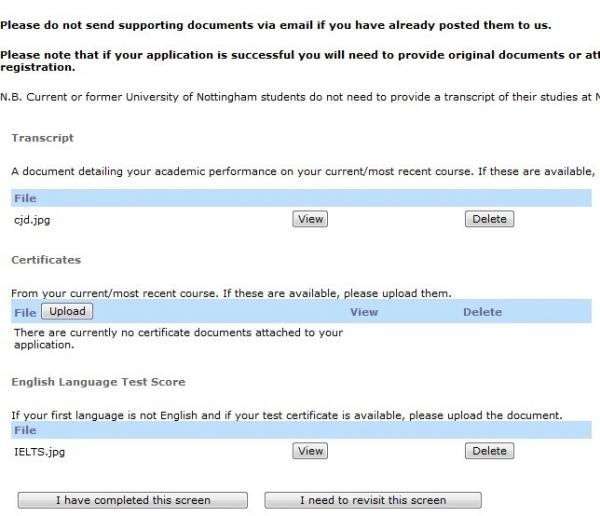Select the cjd.jpg file name
The width and height of the screenshot is (600, 516).
32,220
